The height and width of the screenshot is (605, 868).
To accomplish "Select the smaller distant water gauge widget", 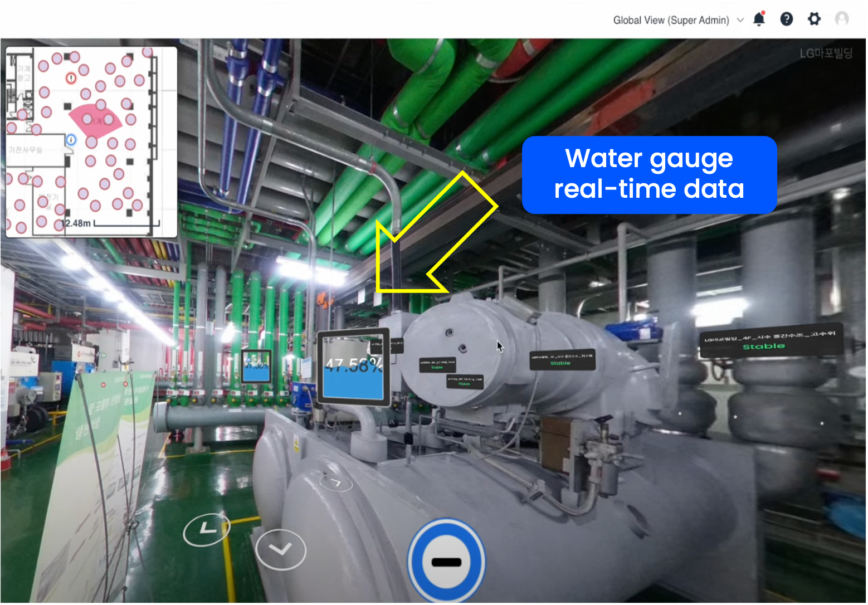I will pos(256,366).
